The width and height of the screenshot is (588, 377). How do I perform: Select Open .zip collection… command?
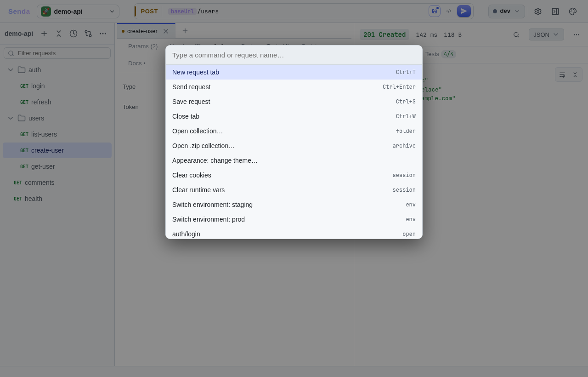pyautogui.click(x=294, y=146)
